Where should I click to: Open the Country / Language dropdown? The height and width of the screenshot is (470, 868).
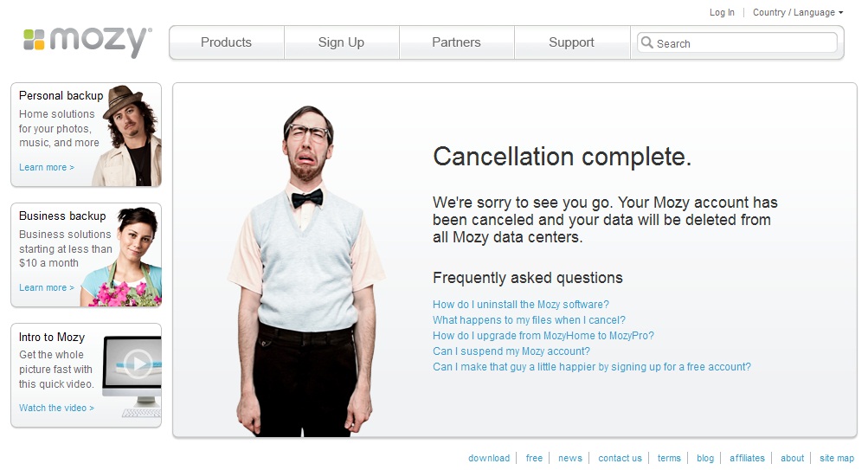point(798,12)
